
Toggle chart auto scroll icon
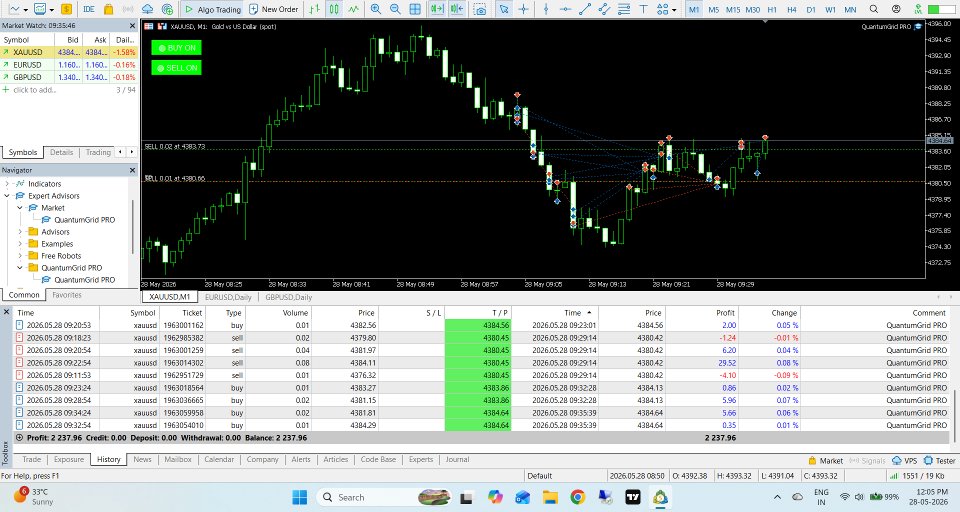(x=437, y=9)
